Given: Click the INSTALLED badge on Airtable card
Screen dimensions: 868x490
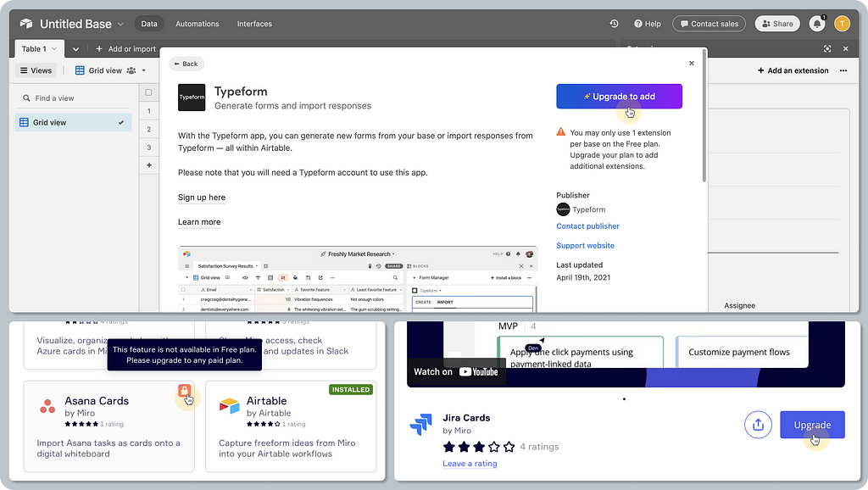Looking at the screenshot, I should (x=351, y=390).
